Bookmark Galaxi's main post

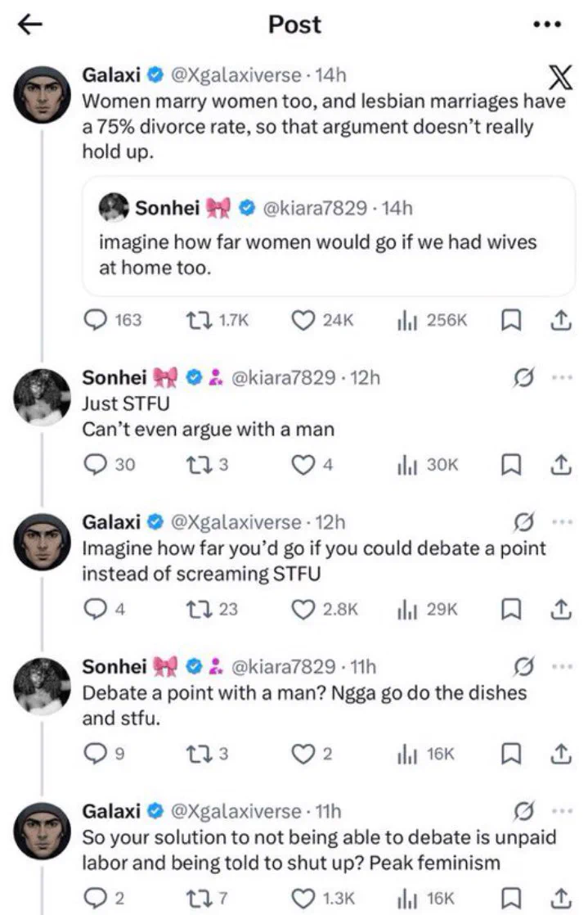pyautogui.click(x=511, y=320)
